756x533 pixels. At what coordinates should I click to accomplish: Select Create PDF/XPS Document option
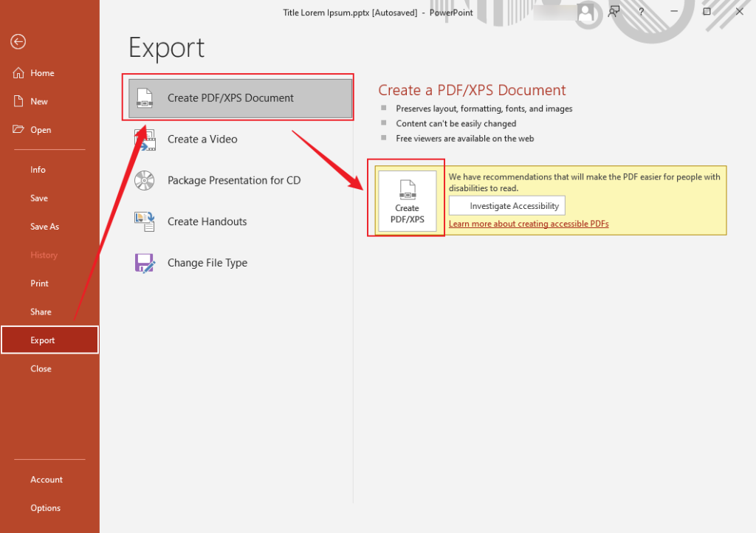(x=238, y=97)
